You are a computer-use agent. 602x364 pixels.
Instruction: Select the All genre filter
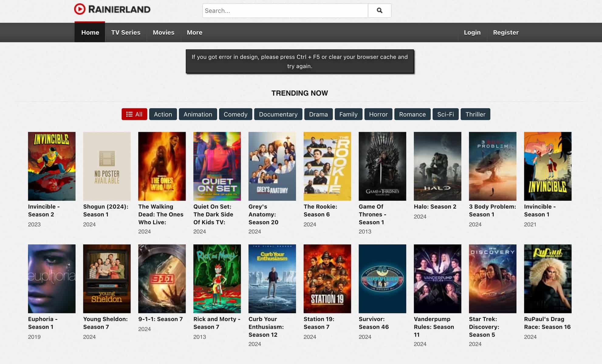[134, 114]
